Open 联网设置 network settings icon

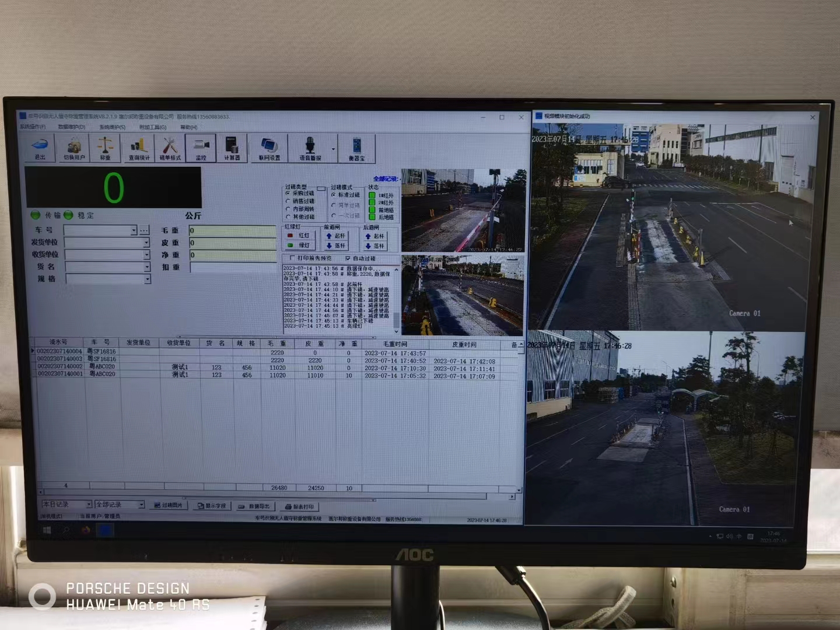(269, 148)
